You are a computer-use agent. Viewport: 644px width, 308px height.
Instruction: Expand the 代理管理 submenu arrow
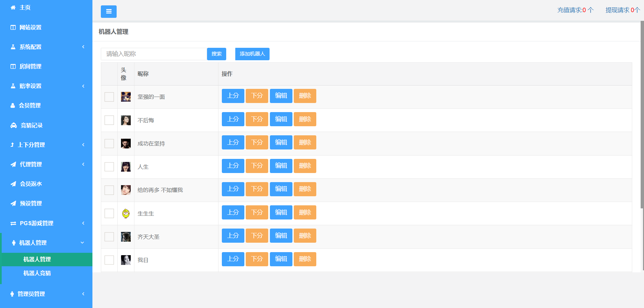pos(83,164)
